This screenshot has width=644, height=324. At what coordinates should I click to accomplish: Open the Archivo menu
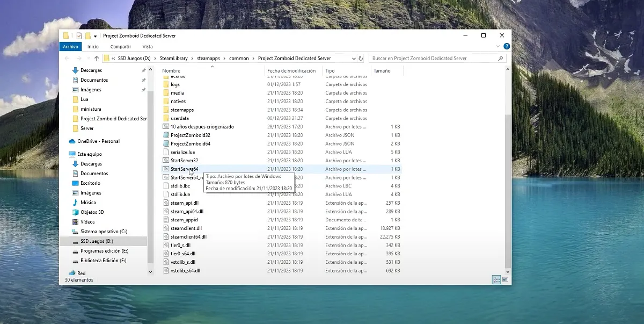(x=70, y=47)
